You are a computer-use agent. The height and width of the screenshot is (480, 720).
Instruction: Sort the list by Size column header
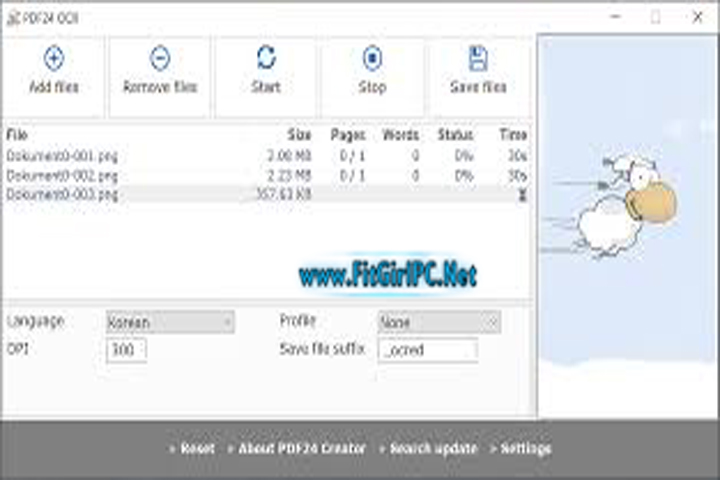300,135
